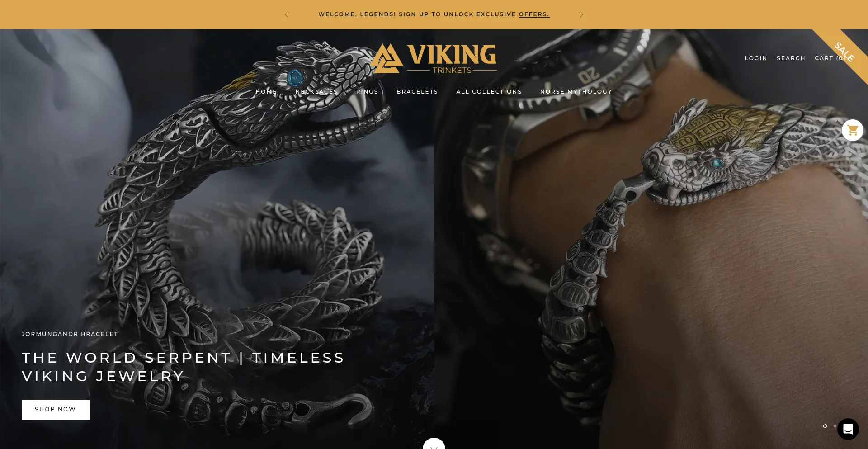Screen dimensions: 868x449
Task: Open the Login page
Action: tap(756, 58)
